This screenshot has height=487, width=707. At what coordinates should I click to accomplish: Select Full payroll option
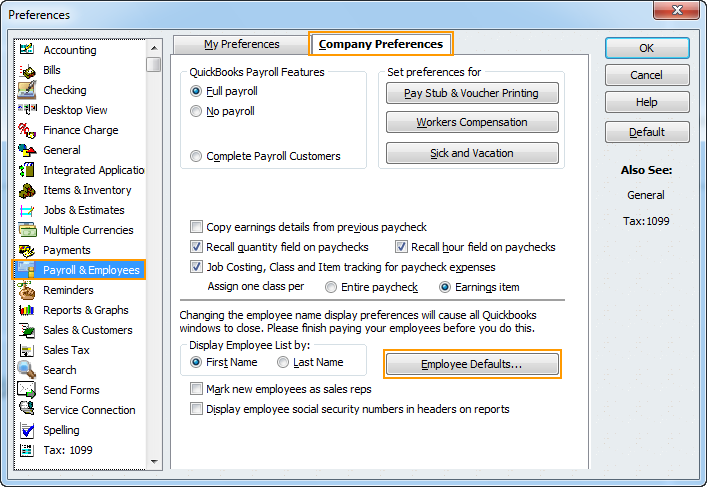pos(196,91)
